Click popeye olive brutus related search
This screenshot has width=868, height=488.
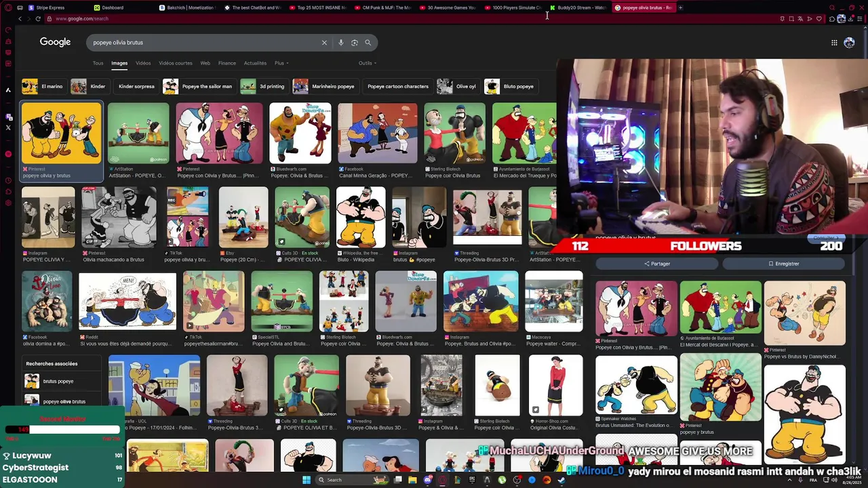(x=61, y=401)
